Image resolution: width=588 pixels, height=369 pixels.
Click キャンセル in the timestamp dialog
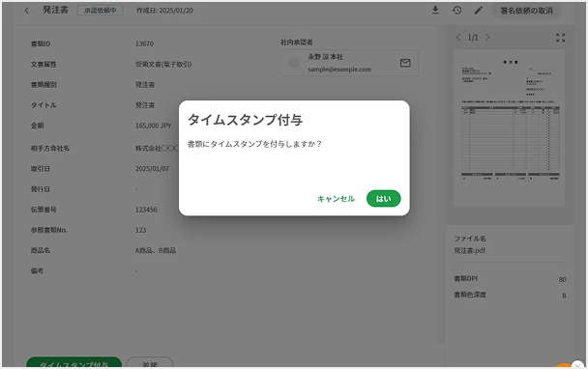click(336, 199)
